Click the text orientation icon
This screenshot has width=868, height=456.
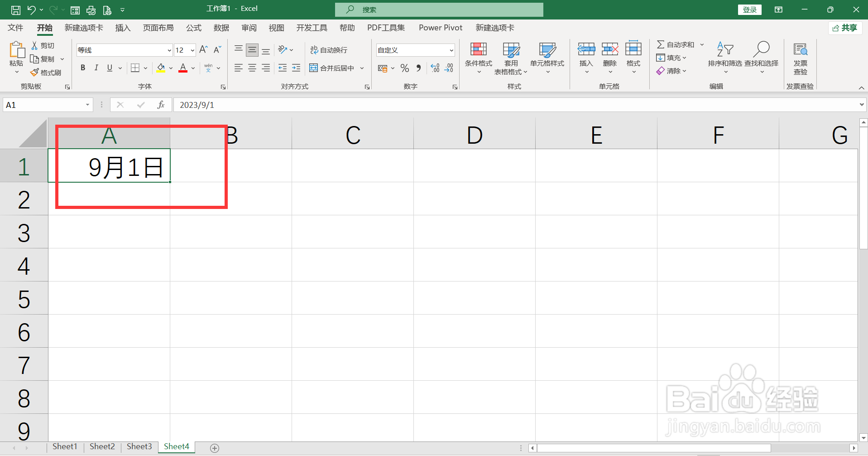click(x=283, y=49)
